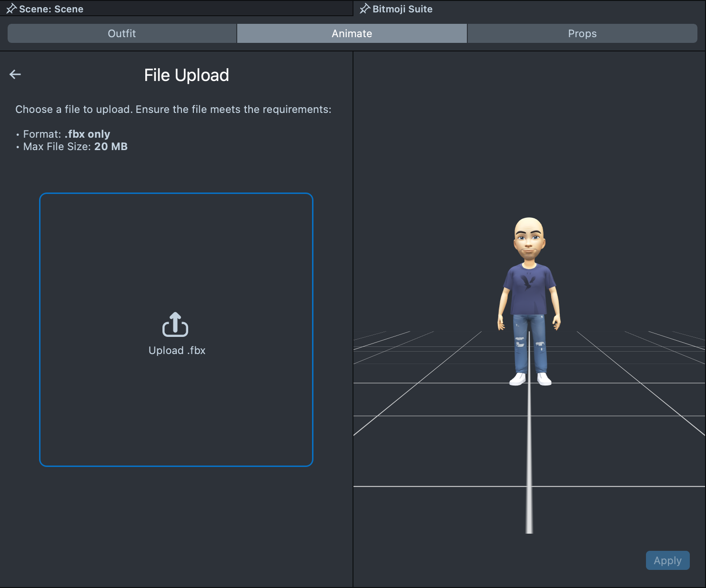Select the Animate tab

click(352, 33)
